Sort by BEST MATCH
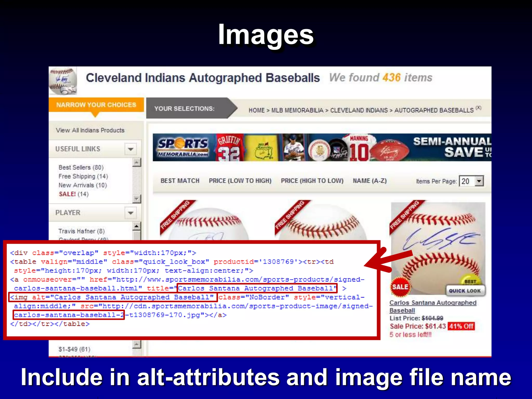The image size is (532, 399). [x=180, y=181]
